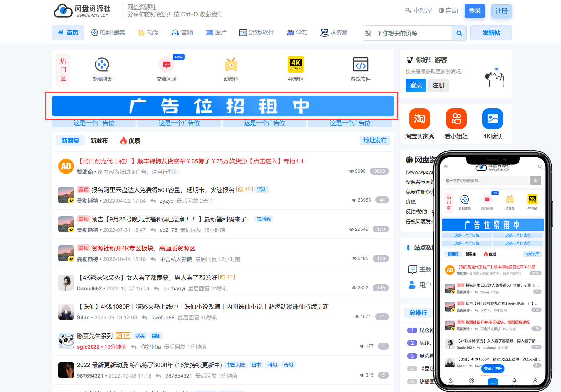Open the 影视剧集 film reel icon
The image size is (561, 392).
(102, 65)
